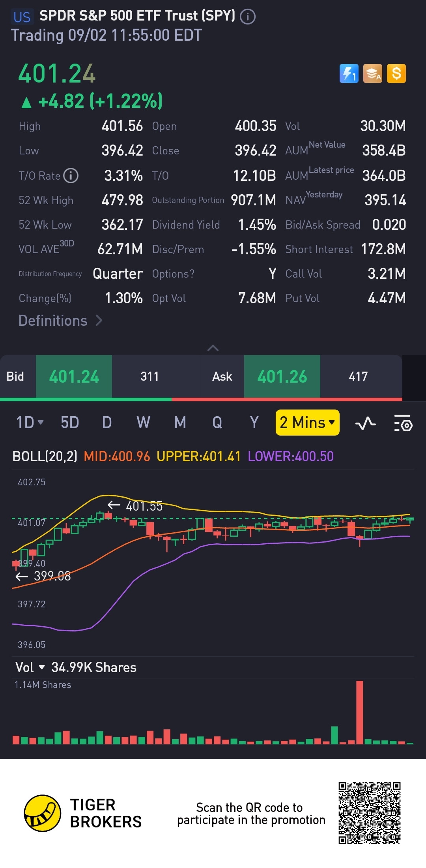This screenshot has width=426, height=868.
Task: Tap the 401.55 high marker on chart
Action: click(135, 506)
